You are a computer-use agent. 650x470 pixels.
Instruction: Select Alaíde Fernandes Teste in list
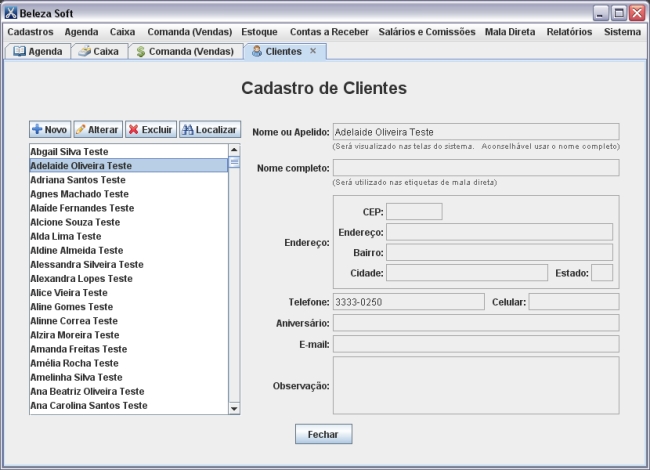point(129,208)
